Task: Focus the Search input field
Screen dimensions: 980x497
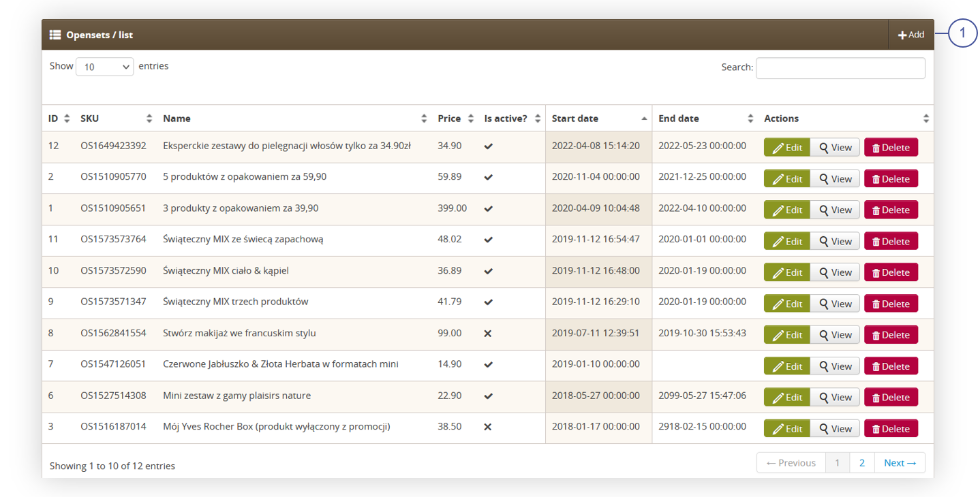Action: coord(840,68)
